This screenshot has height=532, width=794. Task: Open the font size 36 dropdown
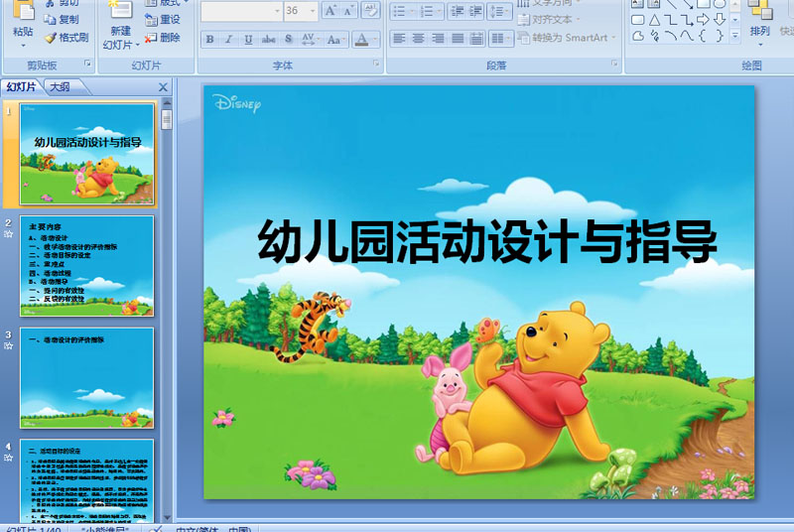313,11
